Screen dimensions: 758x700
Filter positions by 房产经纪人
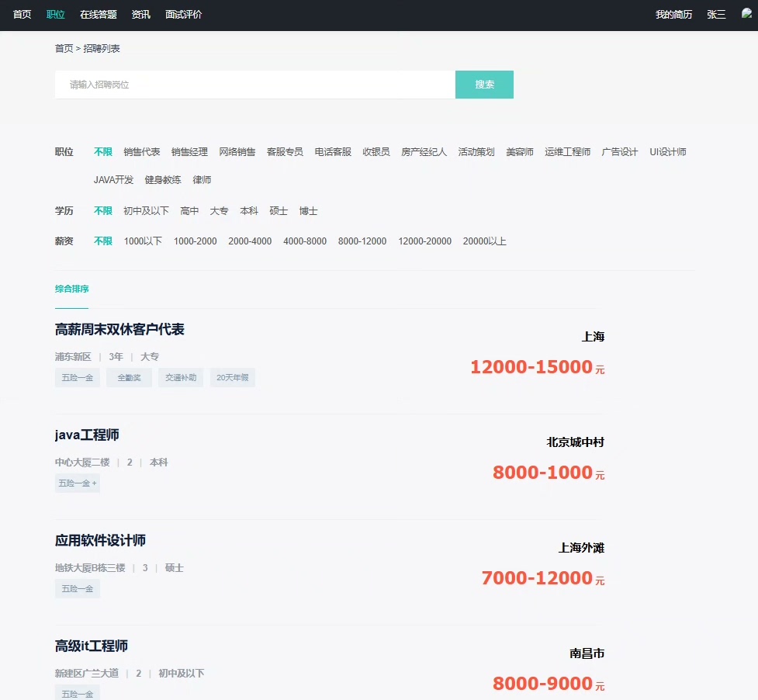(x=424, y=152)
